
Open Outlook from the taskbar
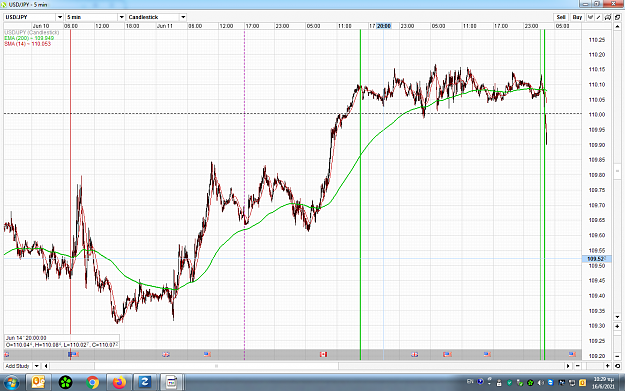(38, 383)
